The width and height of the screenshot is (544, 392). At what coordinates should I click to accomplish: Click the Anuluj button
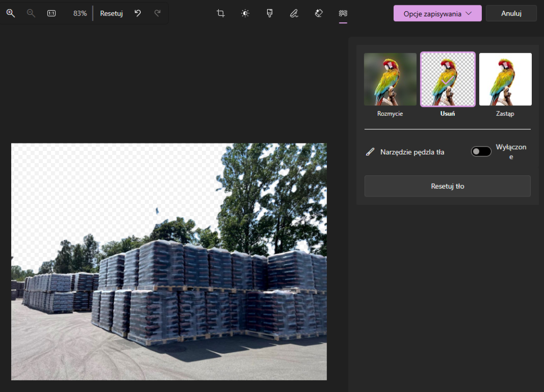pyautogui.click(x=512, y=13)
